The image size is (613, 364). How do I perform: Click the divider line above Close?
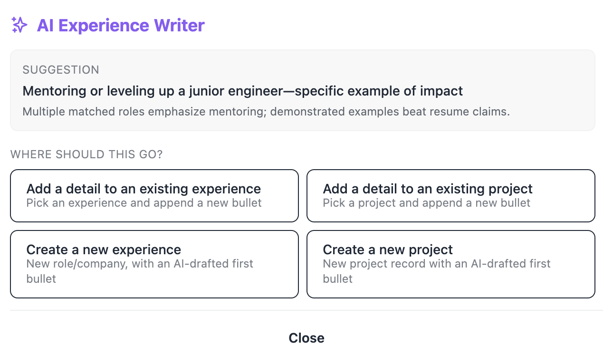point(306,310)
